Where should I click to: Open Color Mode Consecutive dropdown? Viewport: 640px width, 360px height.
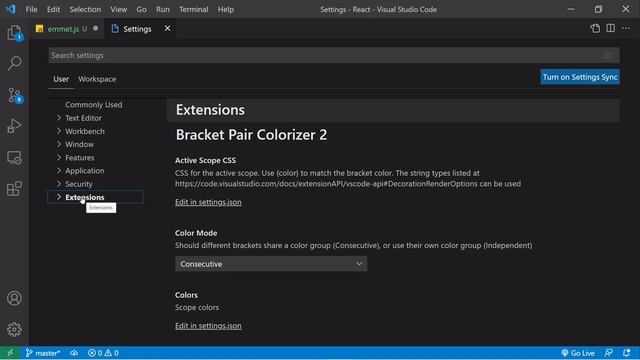pyautogui.click(x=271, y=264)
